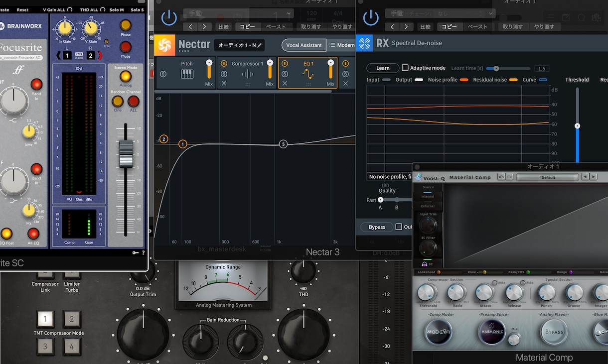Toggle Random Channel One button
The width and height of the screenshot is (608, 364).
pos(118,102)
